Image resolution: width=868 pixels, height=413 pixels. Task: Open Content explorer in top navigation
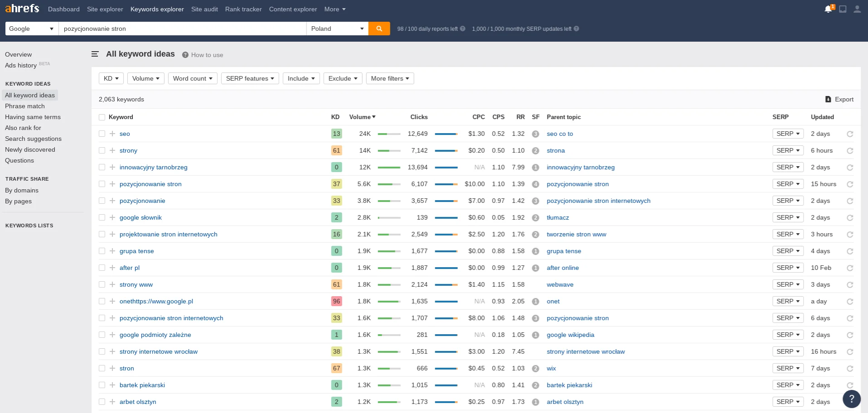tap(293, 9)
